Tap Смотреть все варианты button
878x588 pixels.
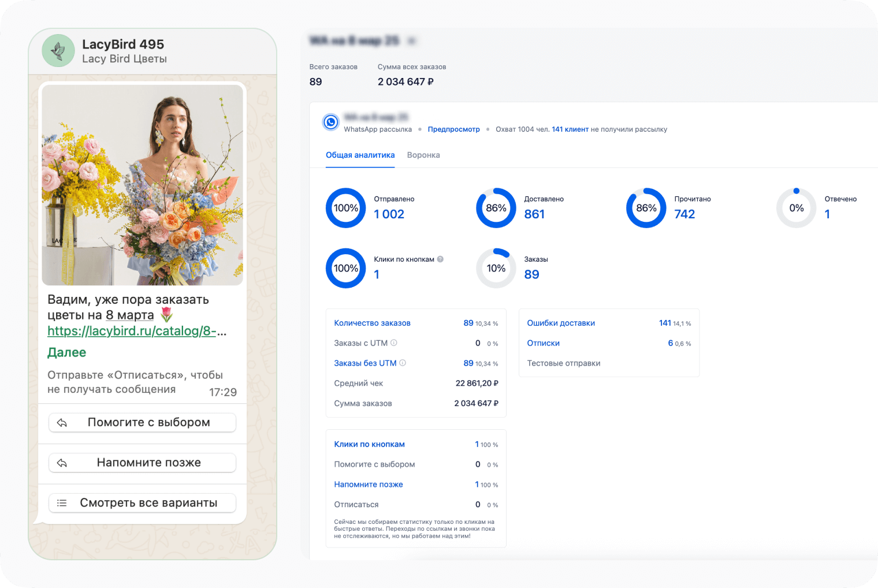point(142,503)
